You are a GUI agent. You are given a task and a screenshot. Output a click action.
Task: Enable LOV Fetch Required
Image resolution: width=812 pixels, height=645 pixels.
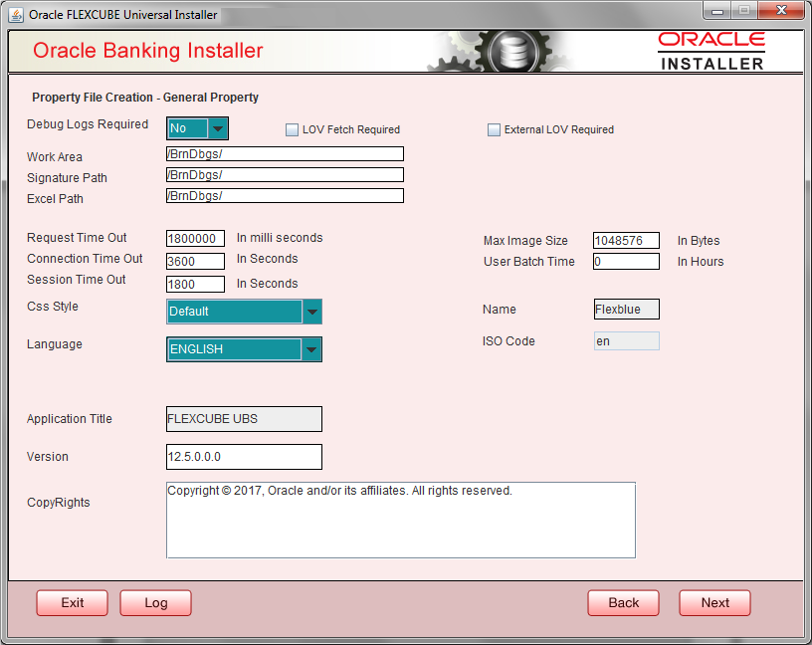293,129
